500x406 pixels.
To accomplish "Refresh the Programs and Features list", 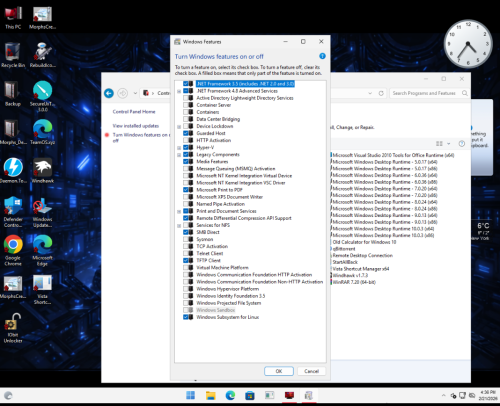I will pyautogui.click(x=381, y=93).
